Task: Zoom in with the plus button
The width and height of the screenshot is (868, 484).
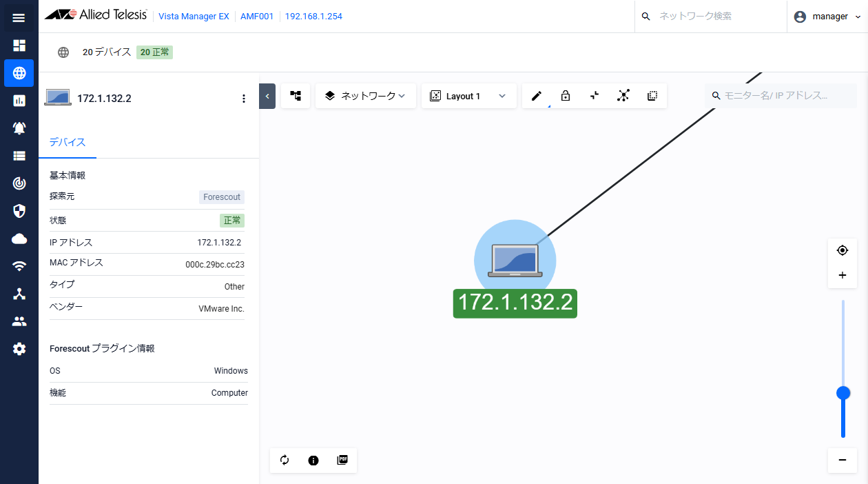Action: (x=842, y=275)
